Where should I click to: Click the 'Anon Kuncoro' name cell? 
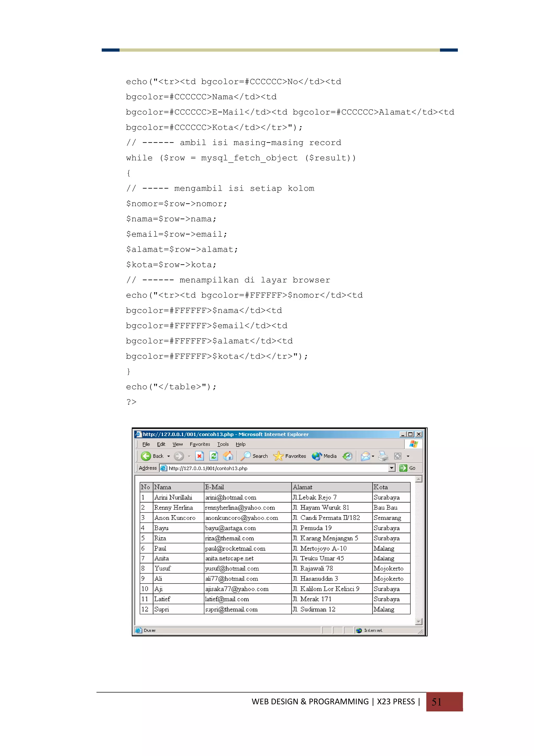[x=178, y=517]
